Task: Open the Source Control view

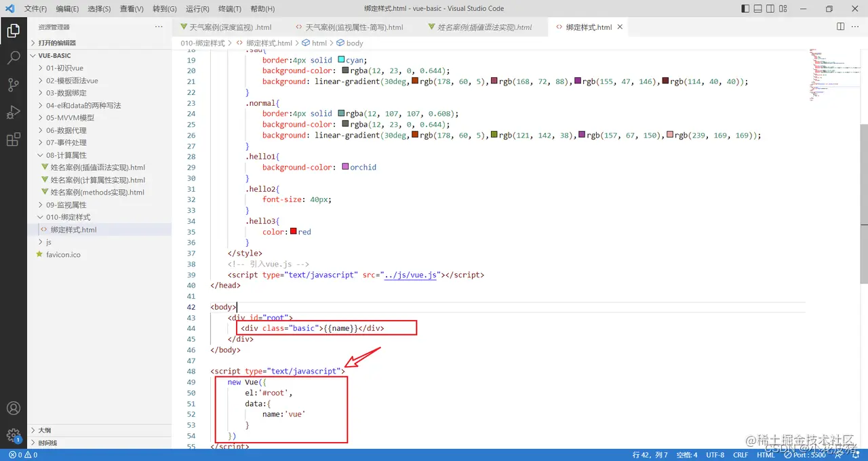Action: point(13,85)
